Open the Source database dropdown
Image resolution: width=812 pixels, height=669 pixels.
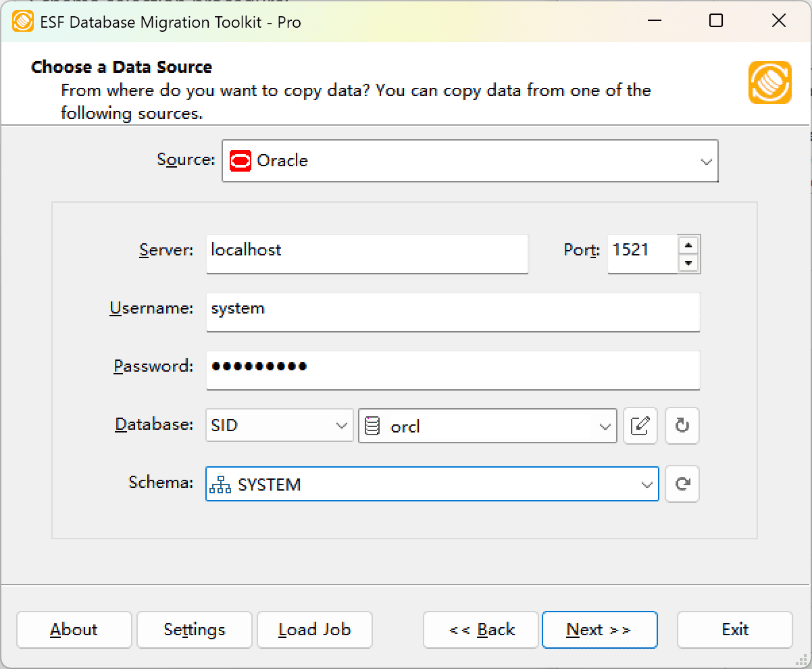[x=707, y=161]
